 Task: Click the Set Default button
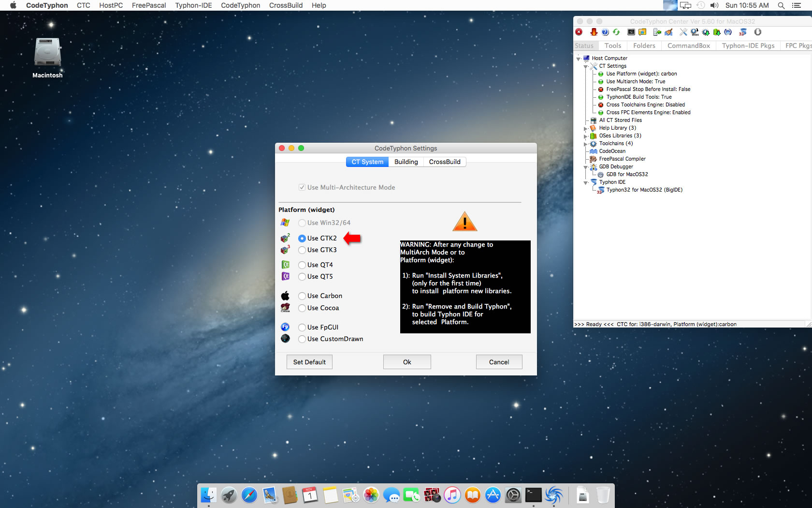pos(309,362)
